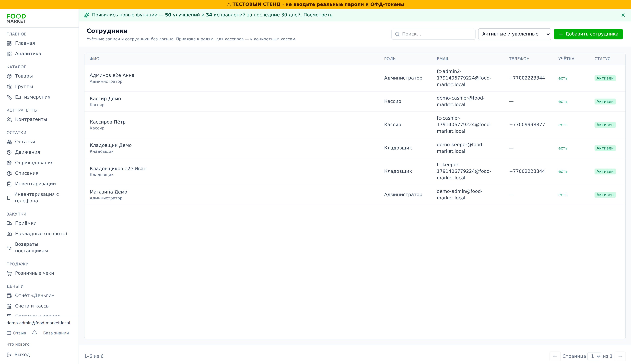This screenshot has height=364, width=631.
Task: Focus the Поиск search field
Action: [x=433, y=34]
